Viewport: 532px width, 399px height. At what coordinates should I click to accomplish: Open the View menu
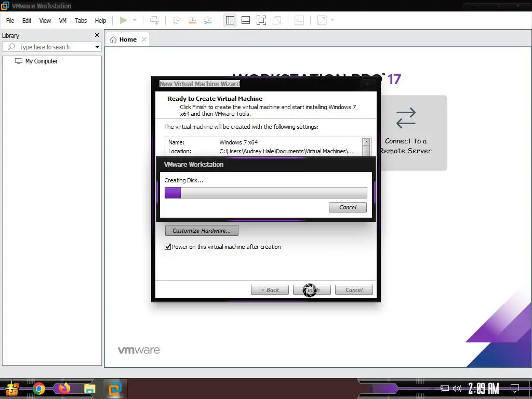tap(45, 21)
